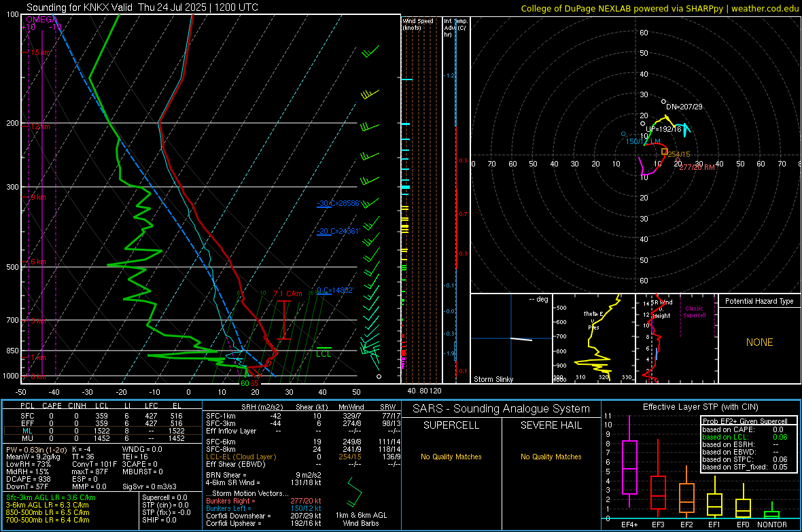This screenshot has width=802, height=532.
Task: Click the orange '254/15' mean wind square marker
Action: tap(665, 152)
